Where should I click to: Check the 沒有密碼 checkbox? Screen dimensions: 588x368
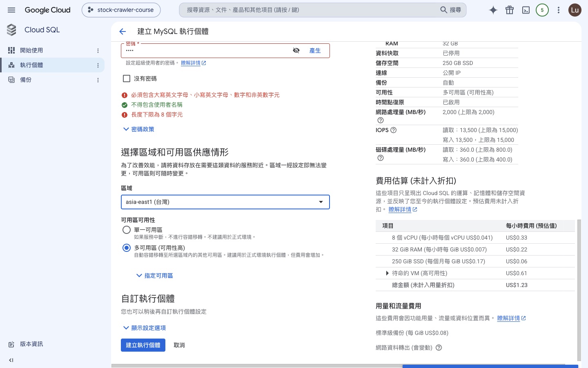127,79
